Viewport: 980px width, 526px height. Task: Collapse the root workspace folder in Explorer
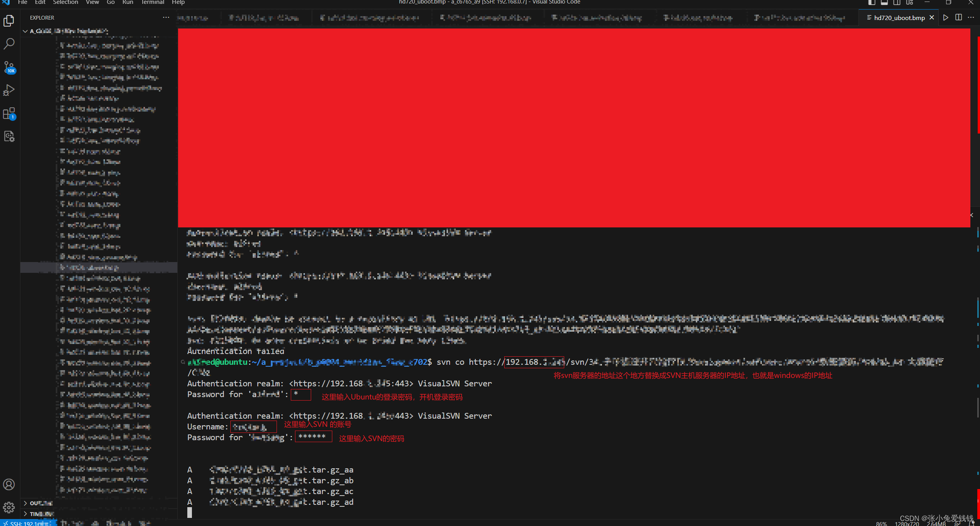99,31
